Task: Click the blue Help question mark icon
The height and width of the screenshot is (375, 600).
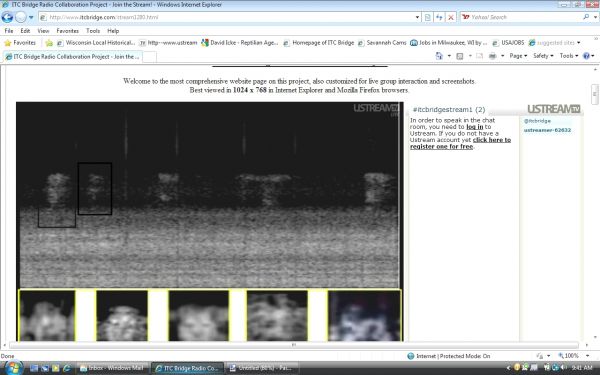Action: coord(586,56)
